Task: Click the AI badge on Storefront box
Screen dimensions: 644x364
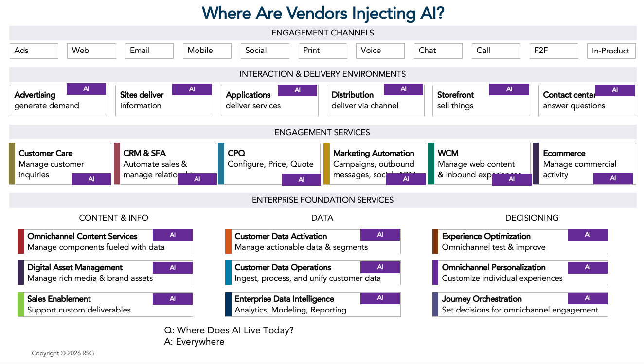Action: click(509, 89)
